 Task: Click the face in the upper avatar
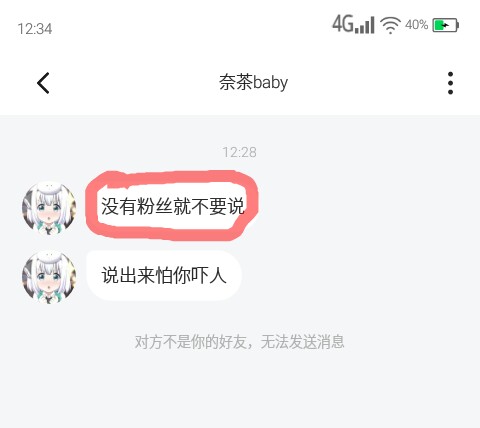pos(49,211)
